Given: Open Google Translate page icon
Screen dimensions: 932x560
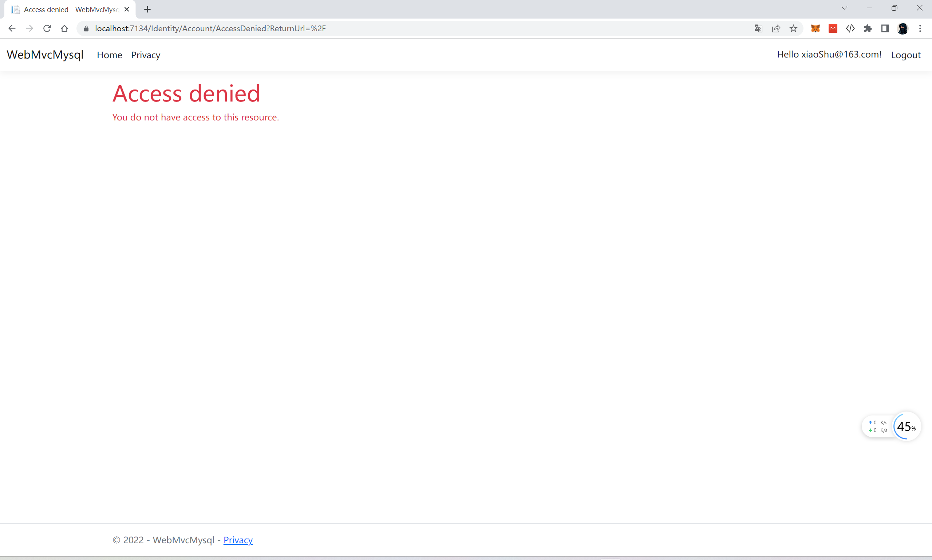Looking at the screenshot, I should click(758, 28).
